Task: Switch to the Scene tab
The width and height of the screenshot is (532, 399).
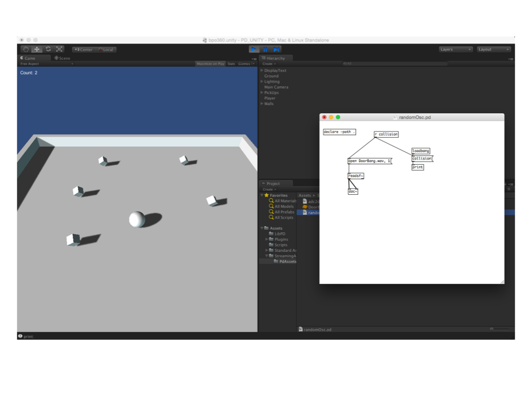Action: click(x=62, y=58)
